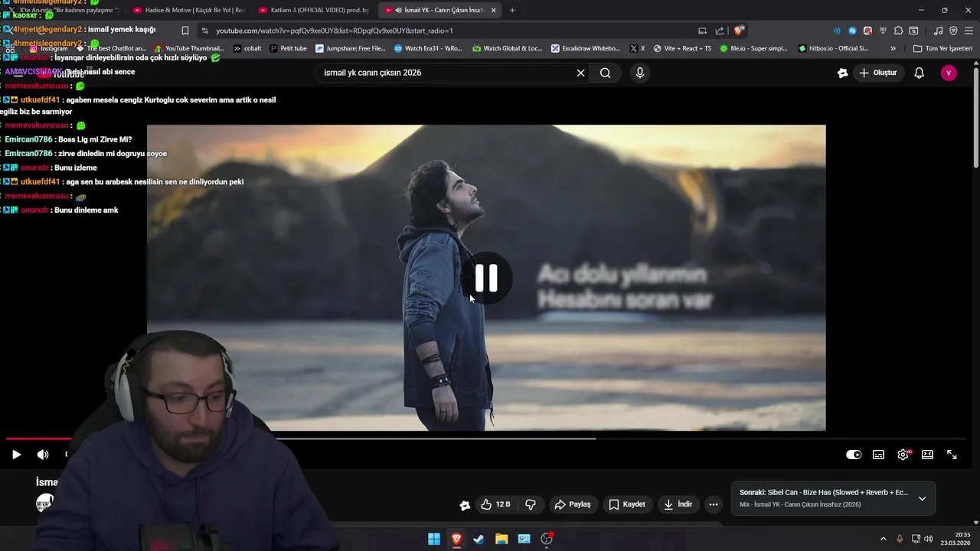Turn on subtitles with the captions icon
The image size is (980, 551).
pyautogui.click(x=878, y=455)
